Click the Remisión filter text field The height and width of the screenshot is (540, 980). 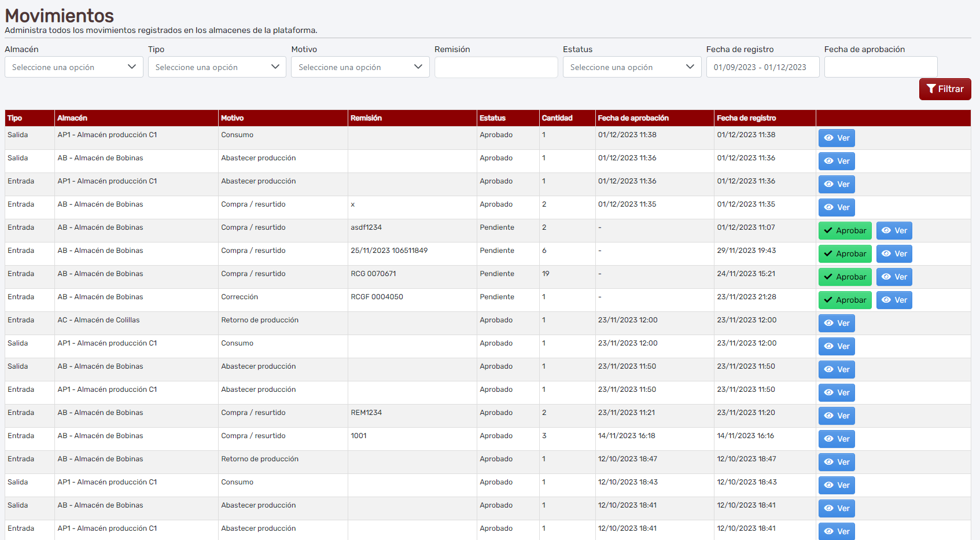pos(496,67)
